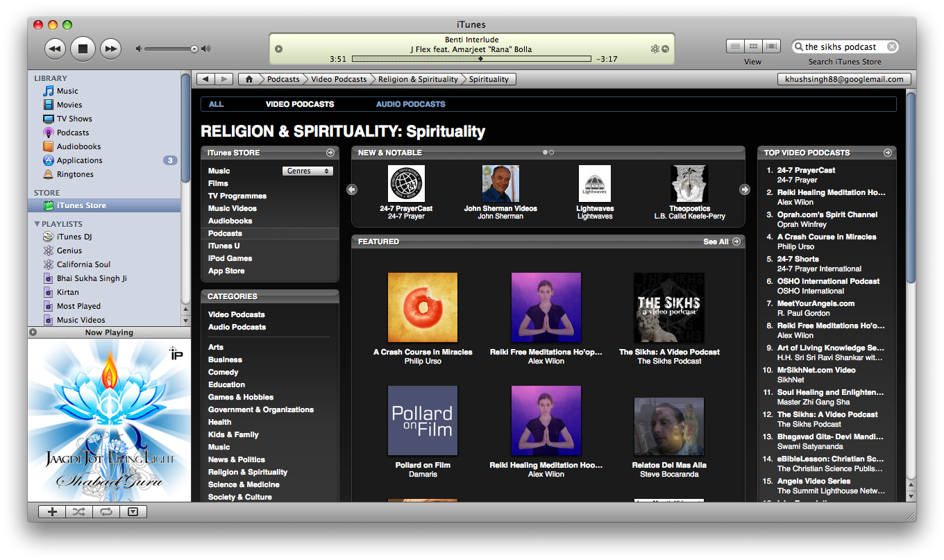This screenshot has height=560, width=944.
Task: Select the VIDEO PODCASTS tab
Action: [300, 104]
